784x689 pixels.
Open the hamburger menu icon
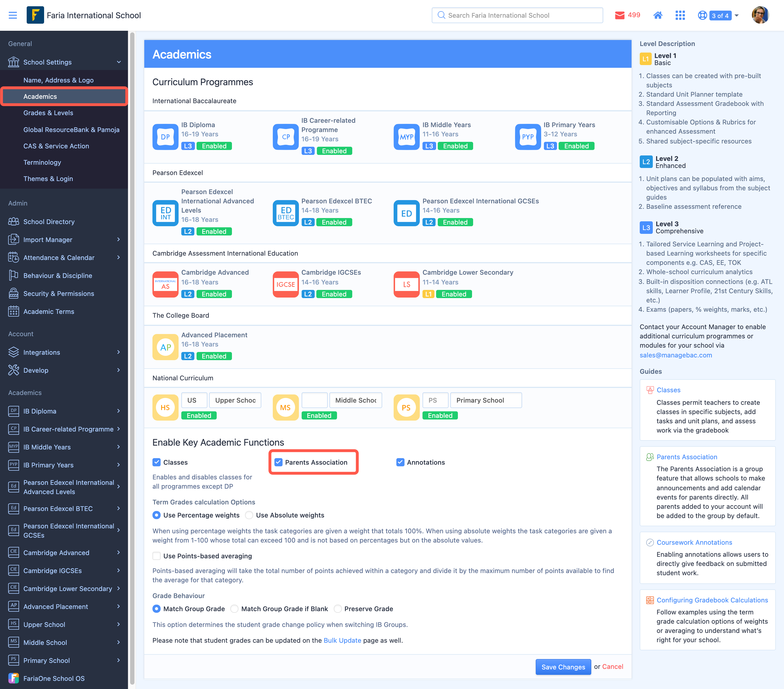[13, 15]
